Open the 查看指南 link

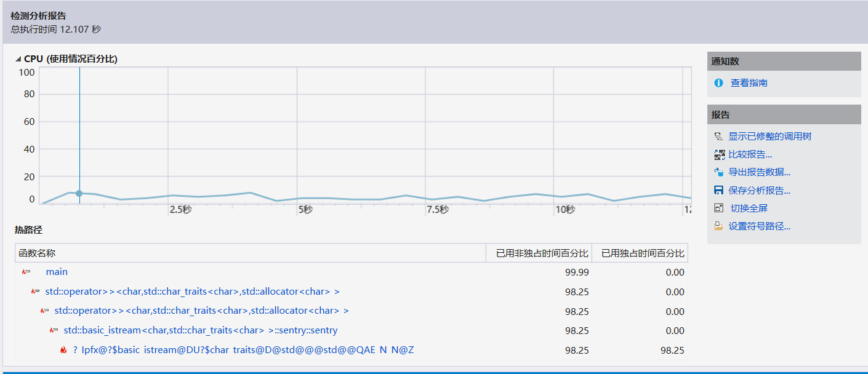pyautogui.click(x=749, y=83)
